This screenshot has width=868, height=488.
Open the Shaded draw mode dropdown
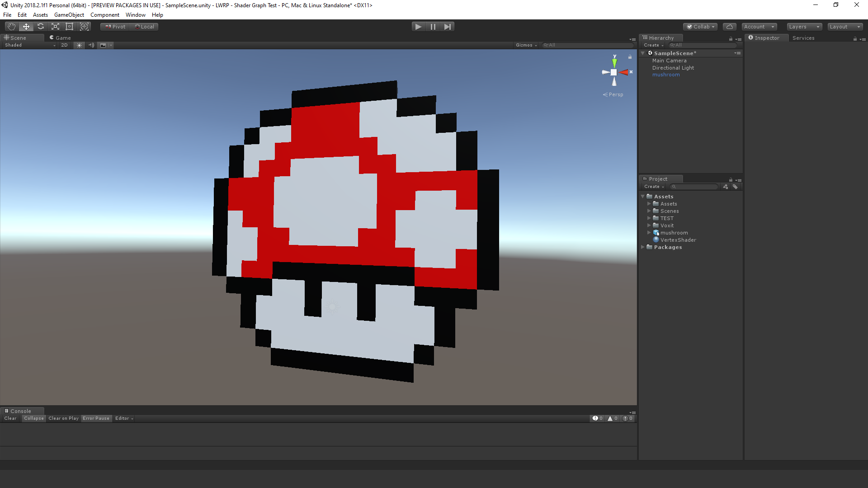point(30,45)
